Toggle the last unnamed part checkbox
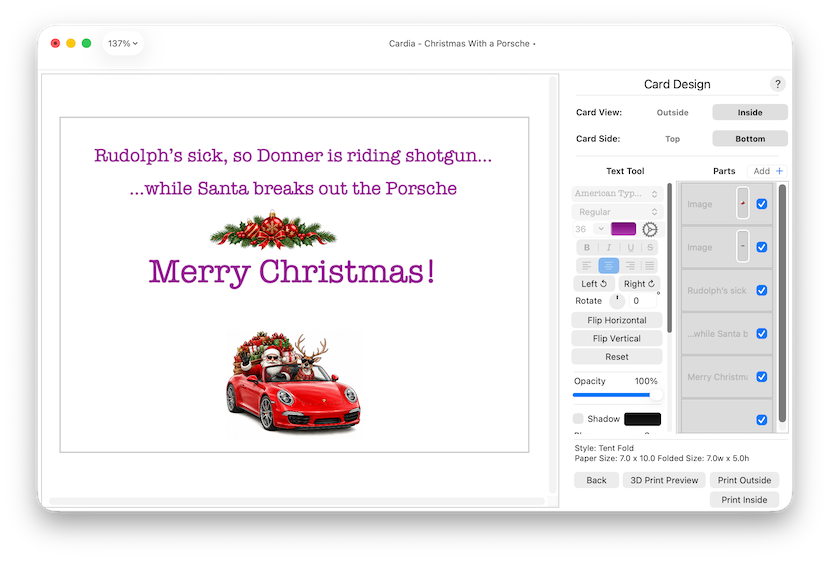Image resolution: width=830 pixels, height=561 pixels. [762, 420]
